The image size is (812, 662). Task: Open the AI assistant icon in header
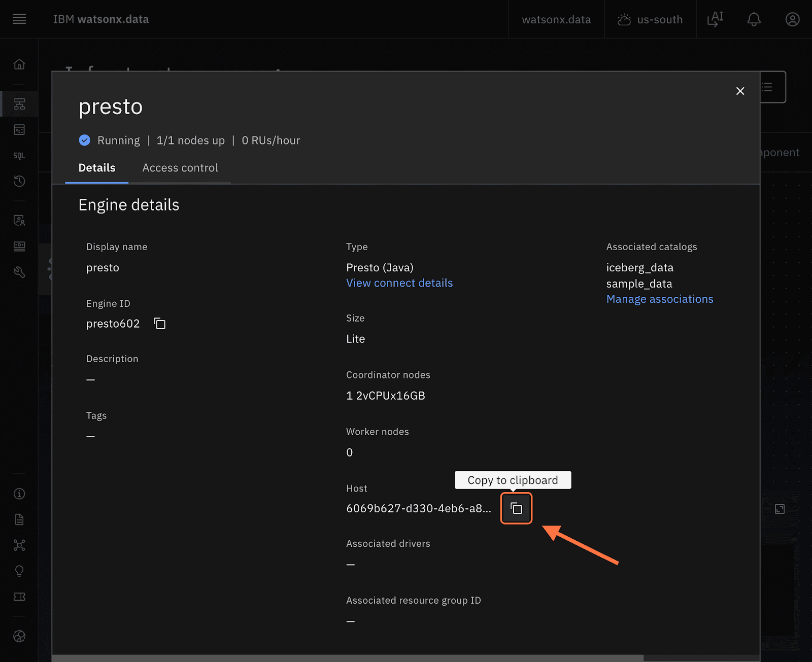click(x=715, y=19)
